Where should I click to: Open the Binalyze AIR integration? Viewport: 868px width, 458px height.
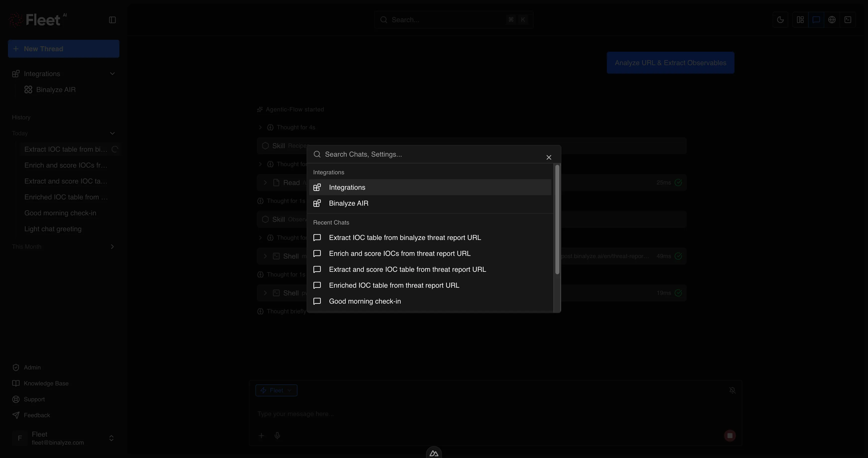coord(348,203)
